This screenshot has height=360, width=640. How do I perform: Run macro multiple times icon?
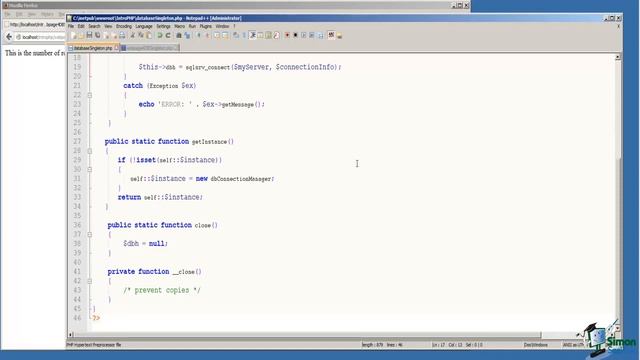pos(312,36)
